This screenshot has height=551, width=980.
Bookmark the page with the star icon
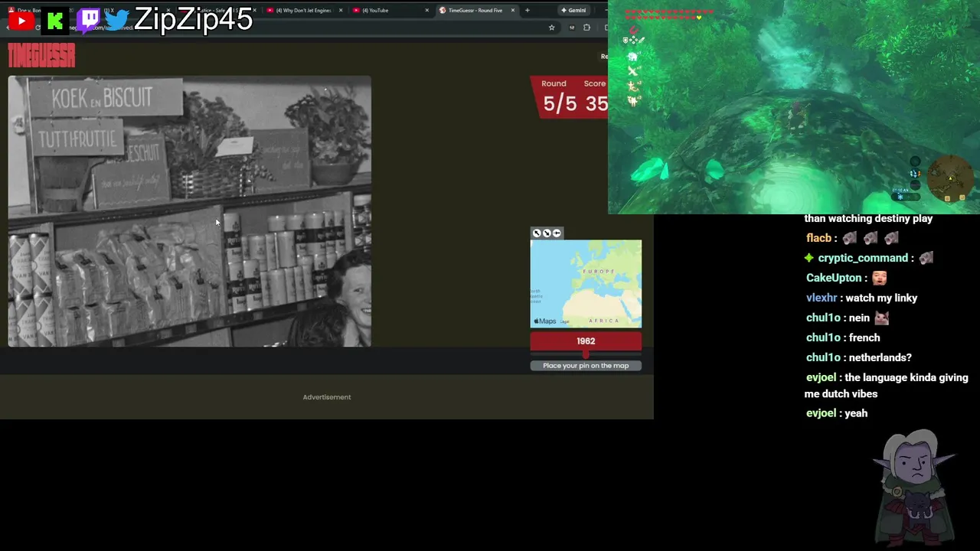click(551, 28)
